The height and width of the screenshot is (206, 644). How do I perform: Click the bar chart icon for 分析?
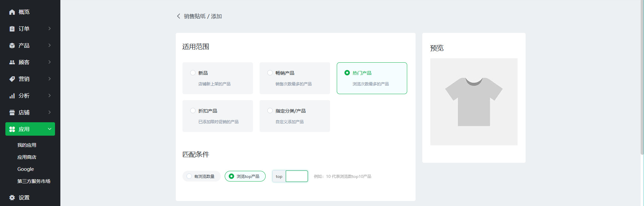click(12, 96)
